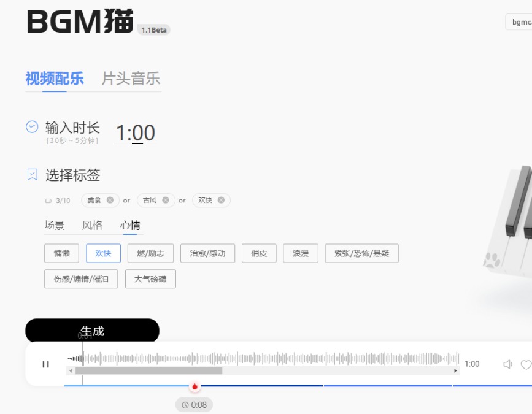This screenshot has height=414, width=532.
Task: Click the duration input showing 1:00
Action: (x=136, y=132)
